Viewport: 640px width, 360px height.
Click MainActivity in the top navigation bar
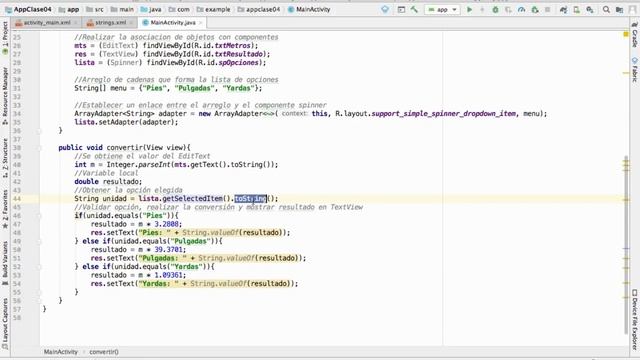pyautogui.click(x=309, y=9)
